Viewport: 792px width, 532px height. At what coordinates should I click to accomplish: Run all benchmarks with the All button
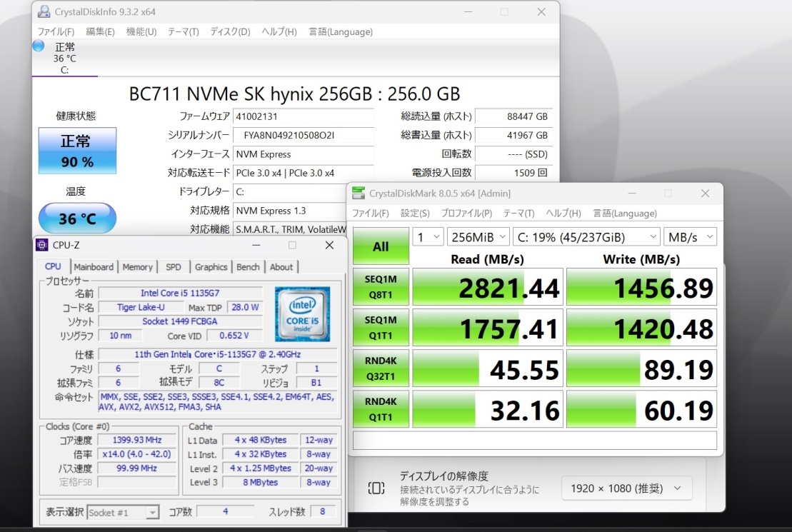click(x=381, y=246)
